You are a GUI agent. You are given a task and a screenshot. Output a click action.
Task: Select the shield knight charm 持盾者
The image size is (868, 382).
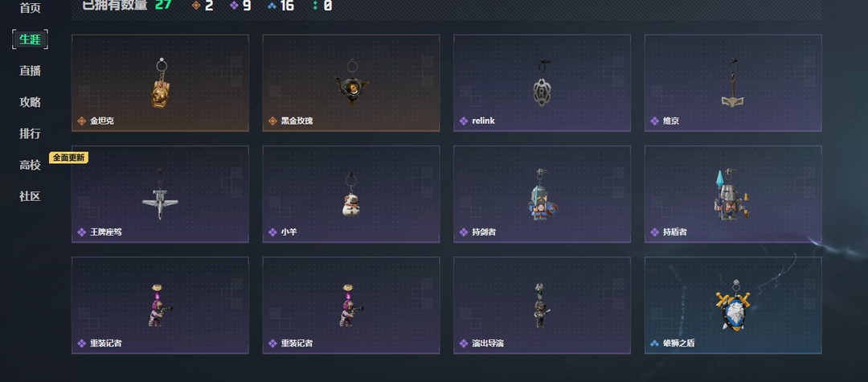tap(733, 194)
